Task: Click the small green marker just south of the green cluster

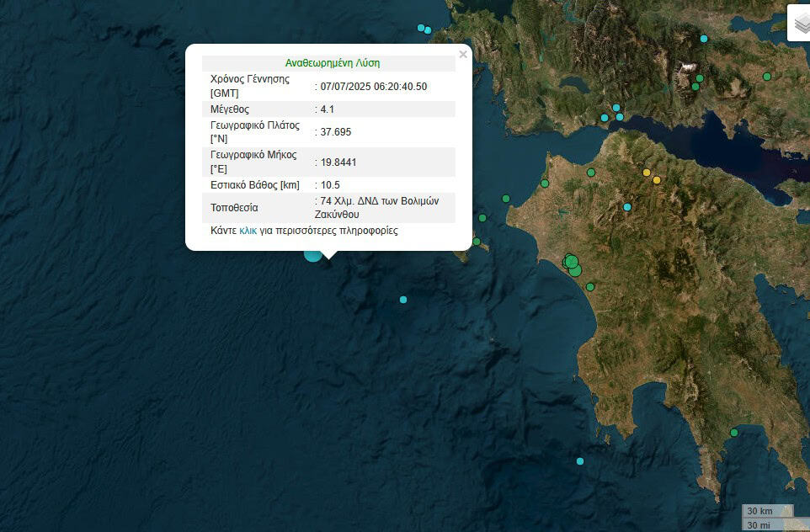Action: (x=589, y=287)
